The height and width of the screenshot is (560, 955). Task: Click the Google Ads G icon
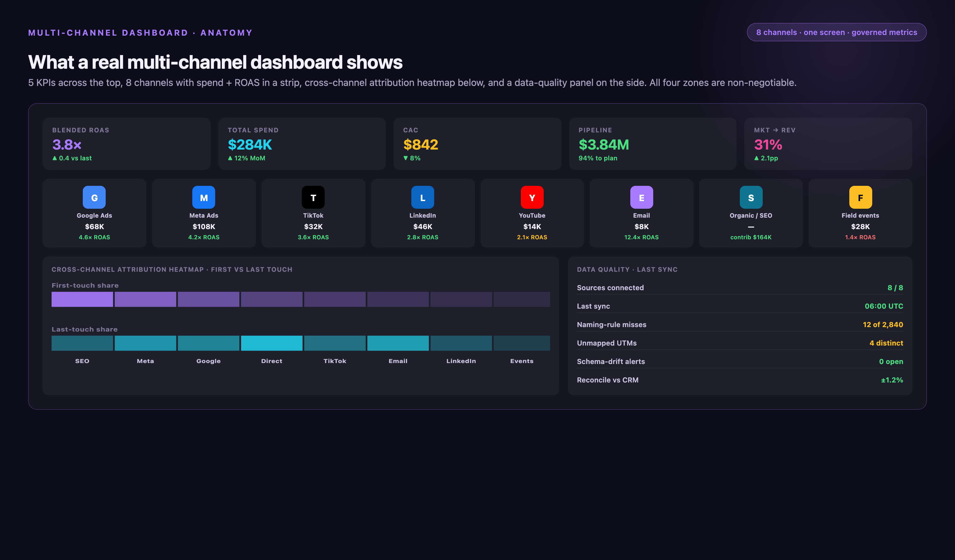(x=94, y=197)
